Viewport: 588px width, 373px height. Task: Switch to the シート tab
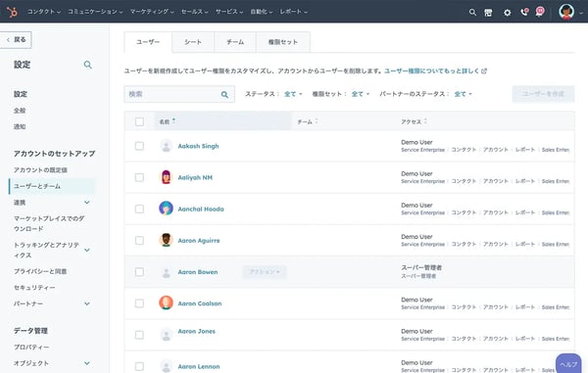point(193,42)
